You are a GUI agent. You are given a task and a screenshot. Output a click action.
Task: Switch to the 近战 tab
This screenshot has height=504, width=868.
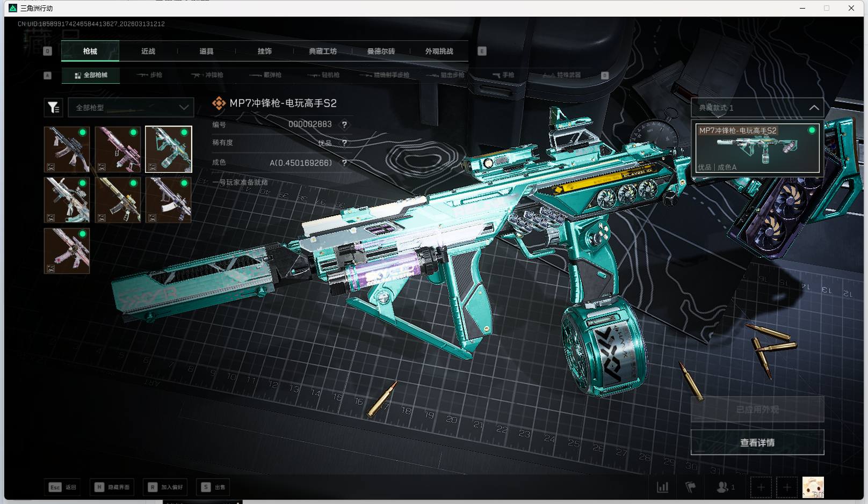[148, 51]
